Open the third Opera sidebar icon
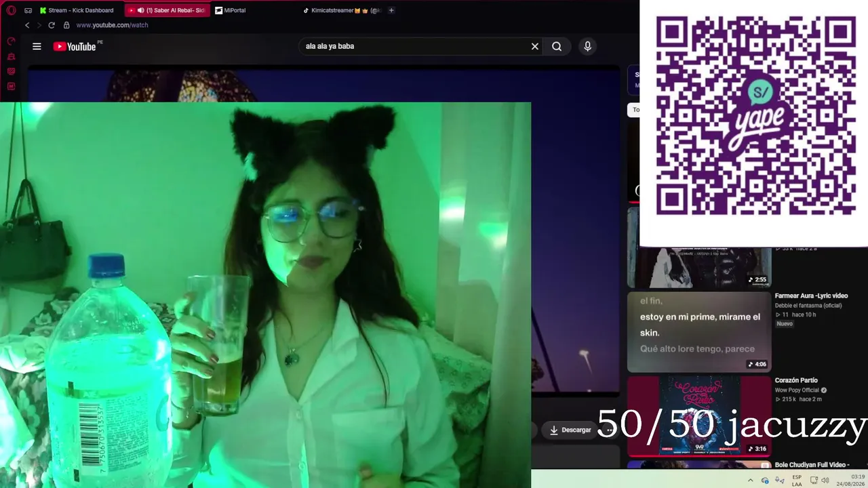 (x=11, y=71)
